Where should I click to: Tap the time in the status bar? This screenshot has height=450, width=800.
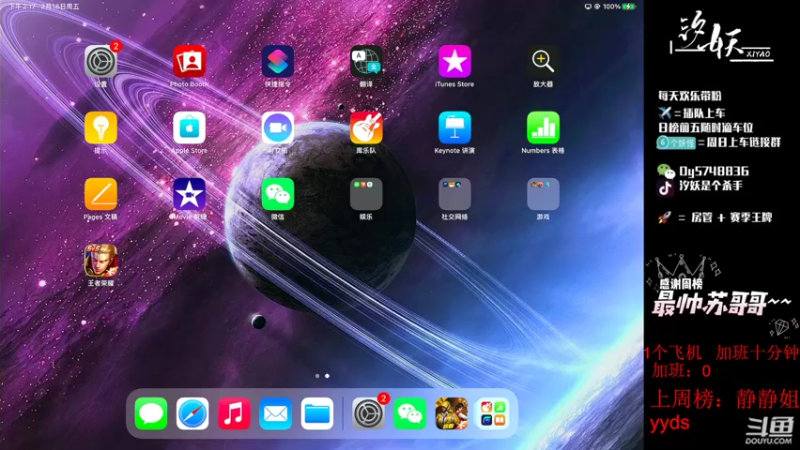point(23,7)
